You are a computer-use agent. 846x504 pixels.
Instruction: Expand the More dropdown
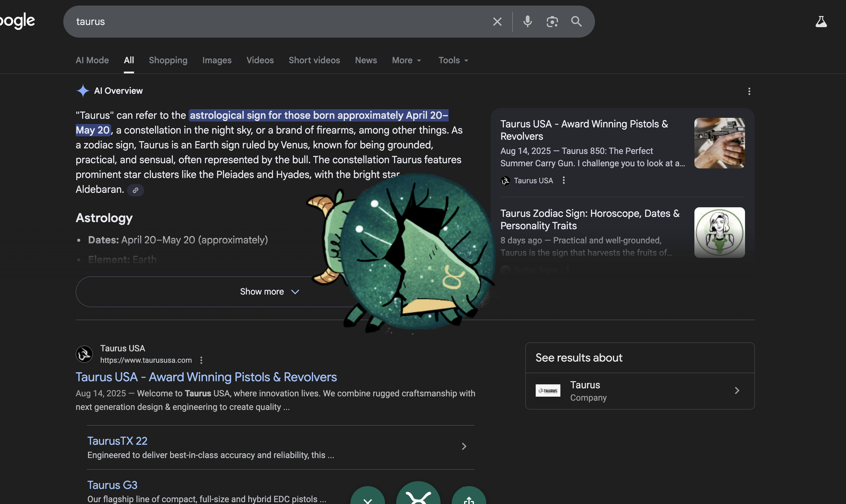coord(407,60)
